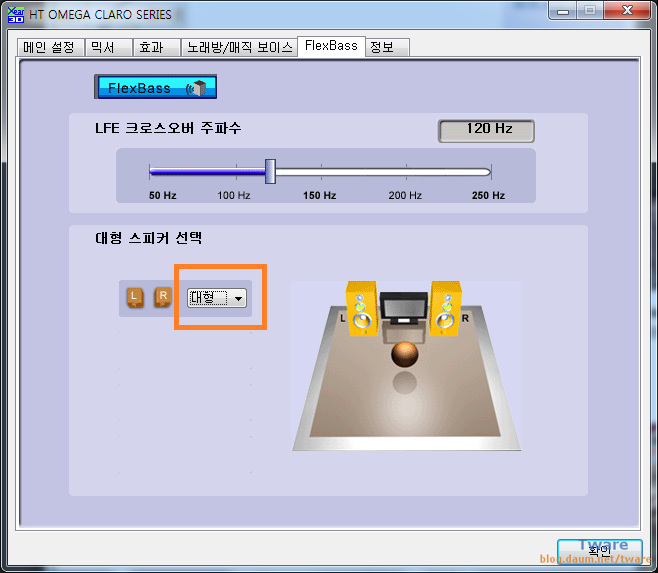Open the 노래방/매직 보이스 tab

coord(239,47)
